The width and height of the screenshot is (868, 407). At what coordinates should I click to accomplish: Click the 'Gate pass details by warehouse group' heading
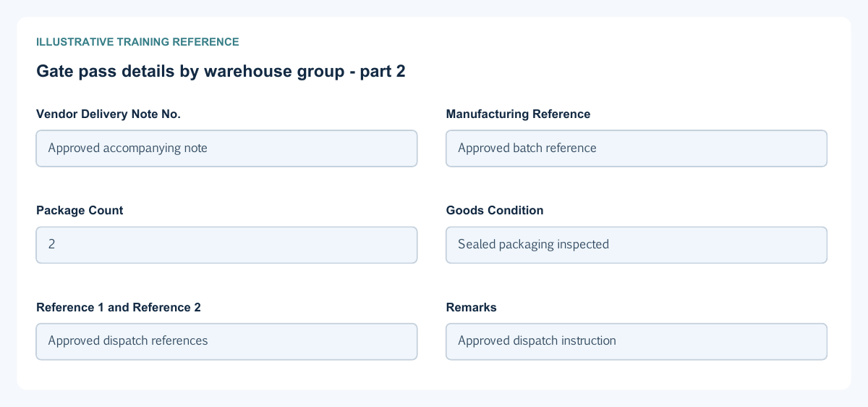[221, 71]
